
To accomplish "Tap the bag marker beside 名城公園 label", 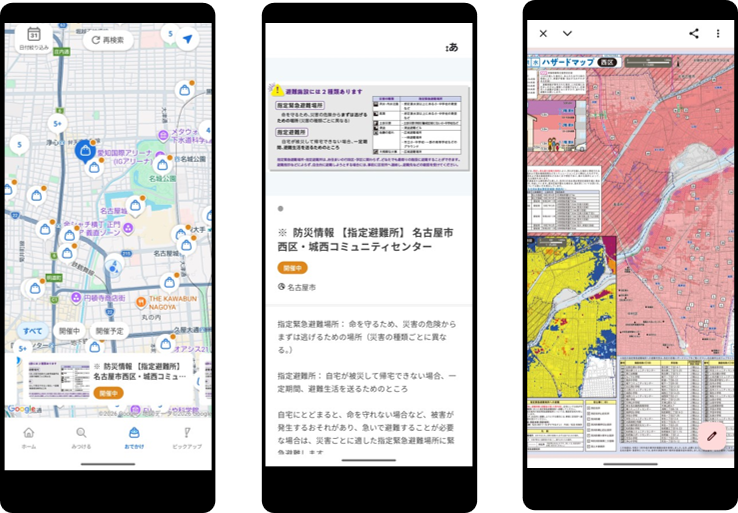I will [x=163, y=165].
